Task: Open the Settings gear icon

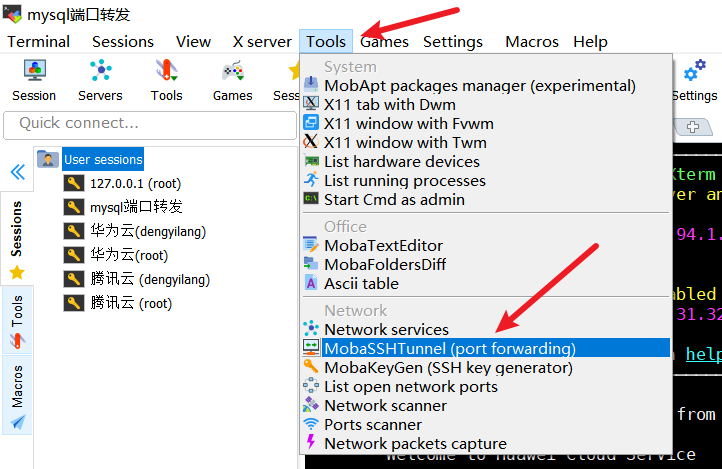Action: (x=694, y=79)
